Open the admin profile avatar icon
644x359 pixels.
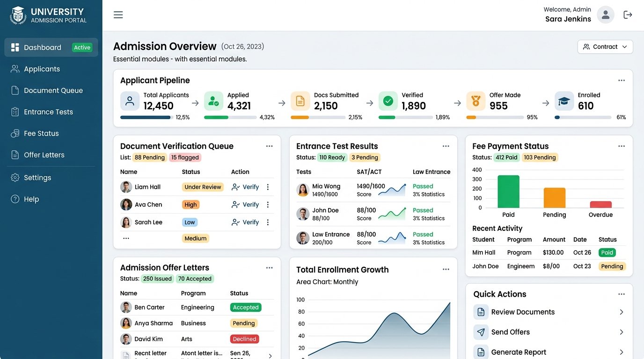point(605,15)
